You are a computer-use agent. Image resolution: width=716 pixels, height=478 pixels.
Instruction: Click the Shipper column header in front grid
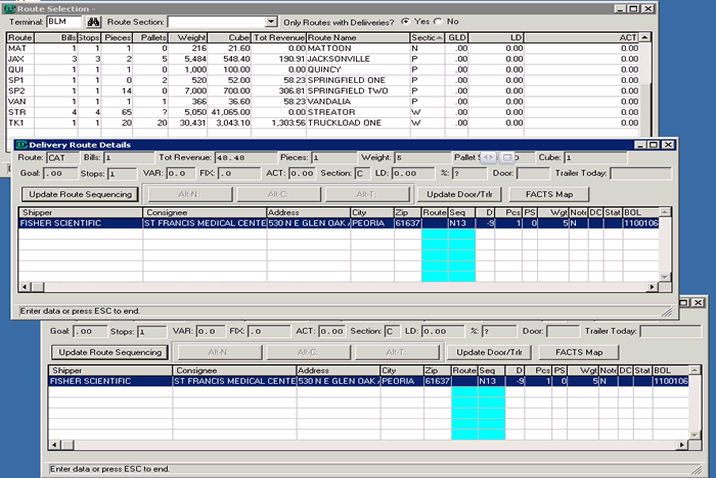pos(80,212)
